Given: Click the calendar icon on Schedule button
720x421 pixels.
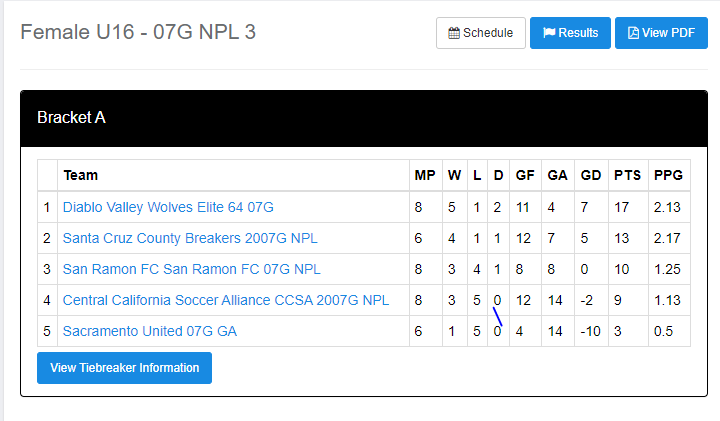Looking at the screenshot, I should (454, 33).
